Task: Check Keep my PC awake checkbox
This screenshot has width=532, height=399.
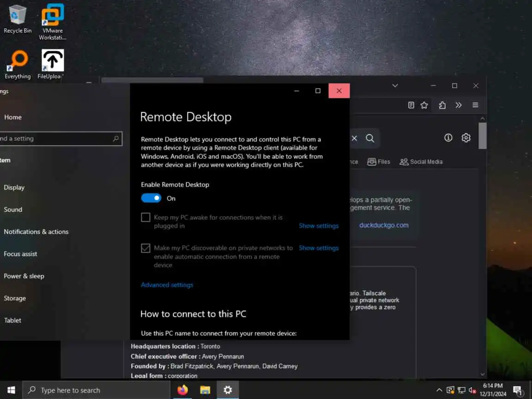Action: pyautogui.click(x=145, y=218)
